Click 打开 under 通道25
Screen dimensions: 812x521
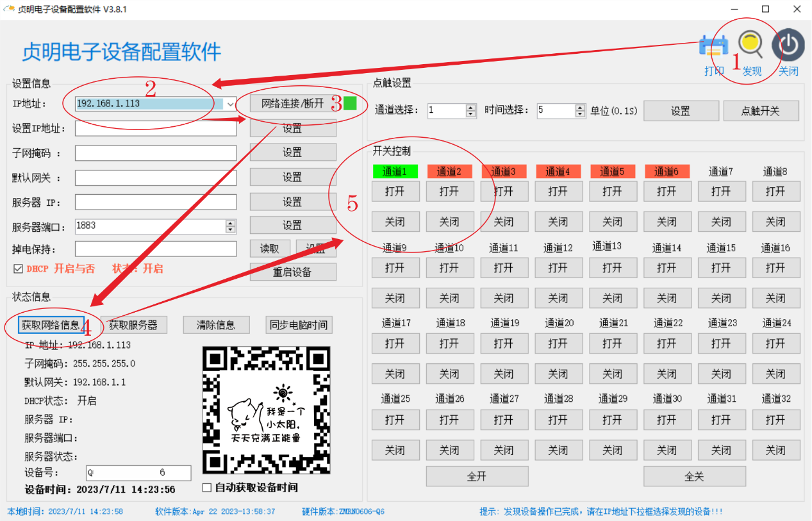click(395, 420)
